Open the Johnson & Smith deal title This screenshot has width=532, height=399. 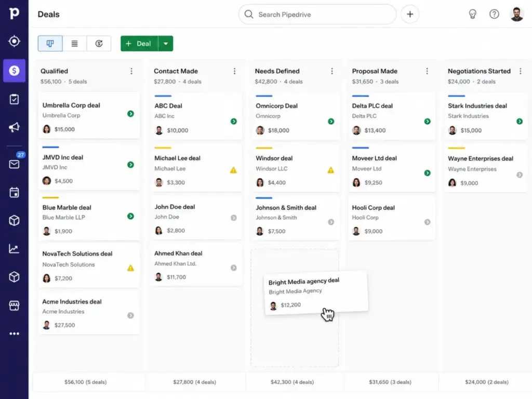tap(286, 208)
